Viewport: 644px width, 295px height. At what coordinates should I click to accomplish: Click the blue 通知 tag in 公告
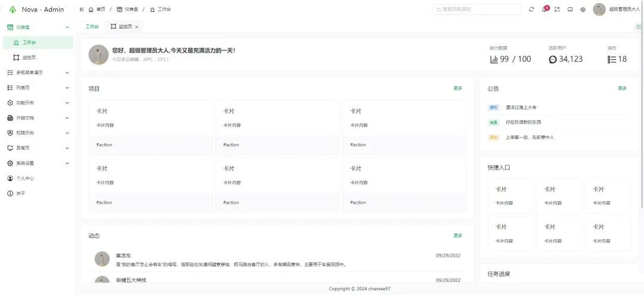click(x=493, y=107)
